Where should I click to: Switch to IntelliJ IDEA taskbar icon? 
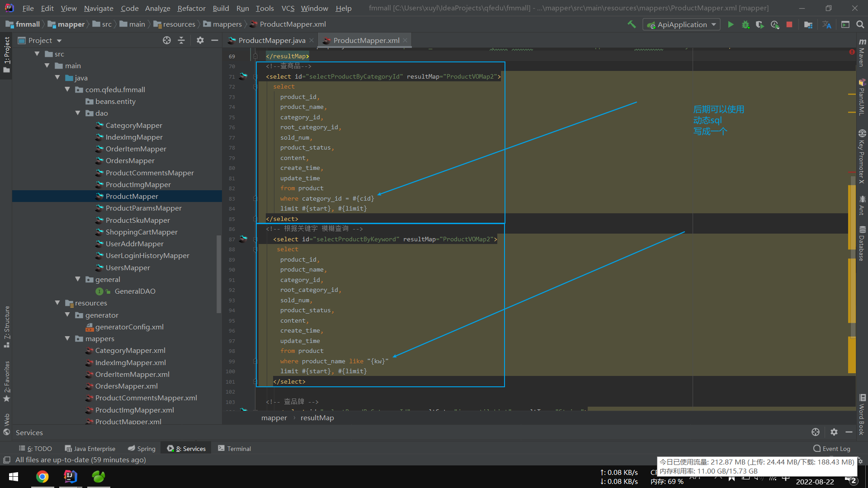tap(71, 477)
